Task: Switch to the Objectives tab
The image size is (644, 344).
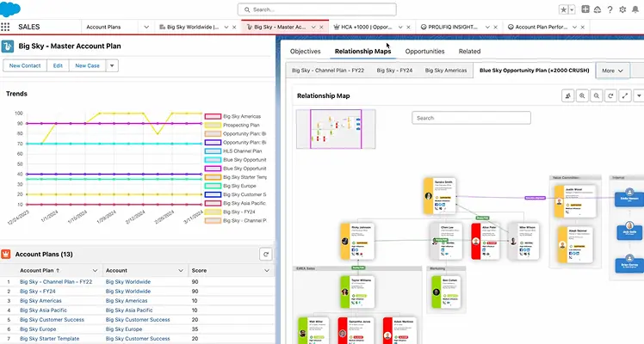Action: click(305, 52)
